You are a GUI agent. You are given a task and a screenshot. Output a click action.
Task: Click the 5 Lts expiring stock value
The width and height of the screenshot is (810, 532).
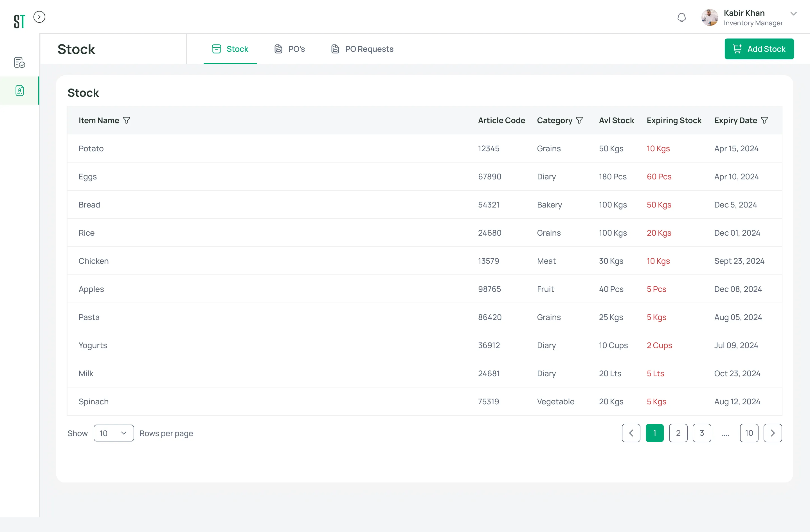(x=655, y=373)
